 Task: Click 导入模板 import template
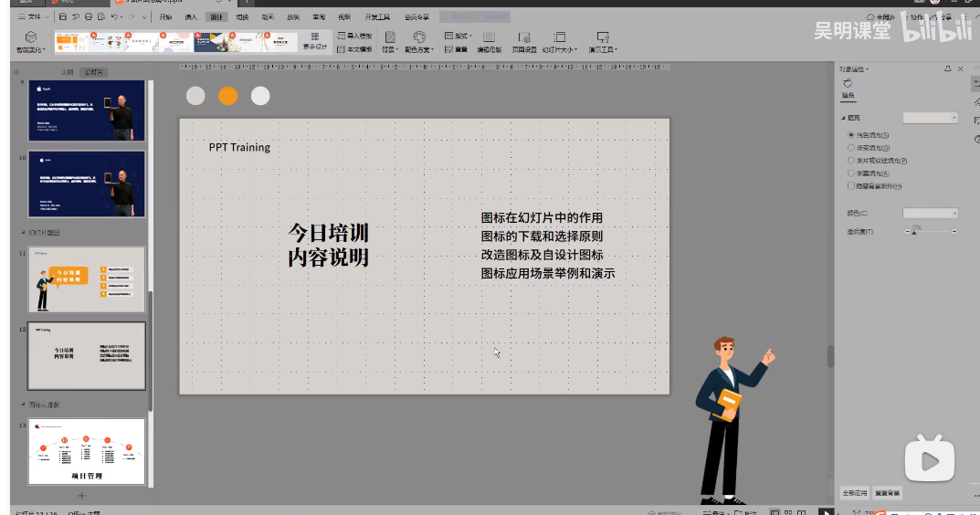pos(355,37)
